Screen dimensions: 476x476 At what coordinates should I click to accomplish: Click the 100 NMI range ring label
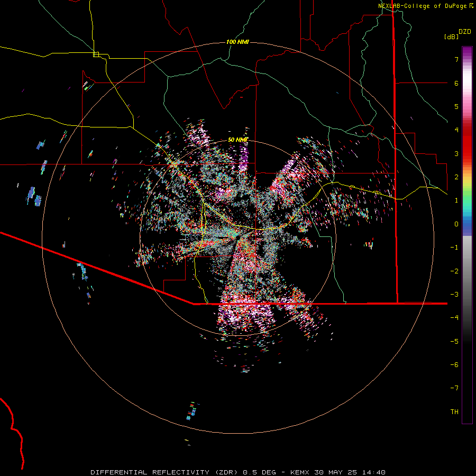pyautogui.click(x=237, y=42)
